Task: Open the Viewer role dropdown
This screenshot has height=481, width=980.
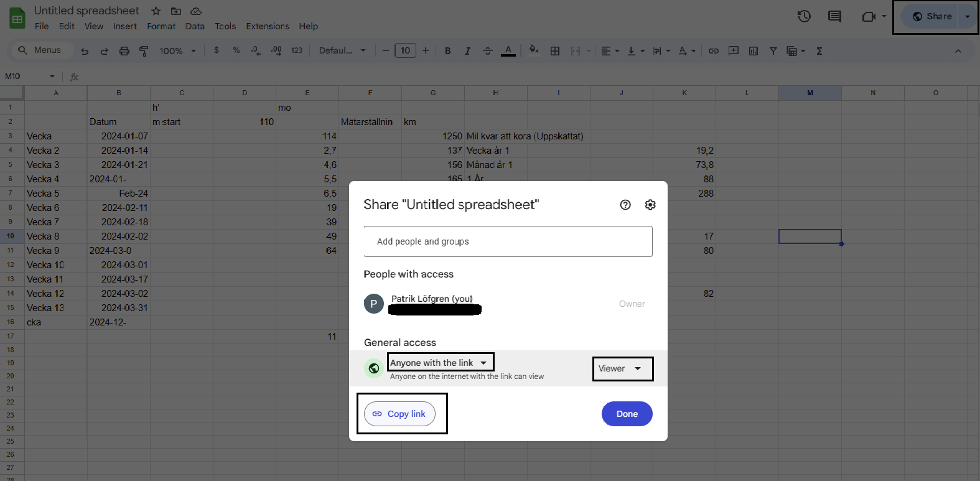Action: pos(621,368)
